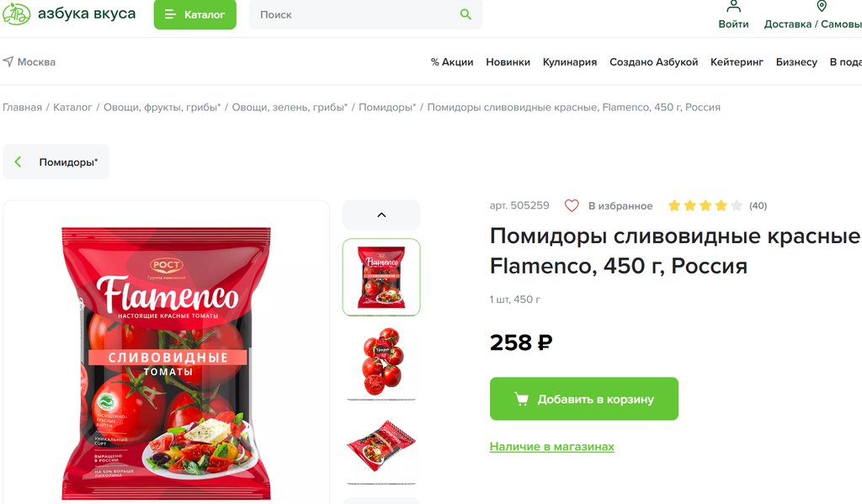Toggle the heart favorite icon
Image resolution: width=862 pixels, height=504 pixels.
click(572, 205)
